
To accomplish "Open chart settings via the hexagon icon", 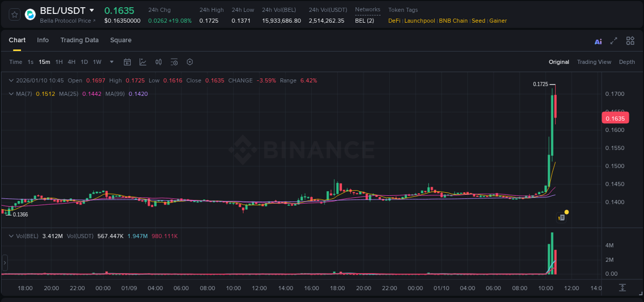I will [190, 62].
